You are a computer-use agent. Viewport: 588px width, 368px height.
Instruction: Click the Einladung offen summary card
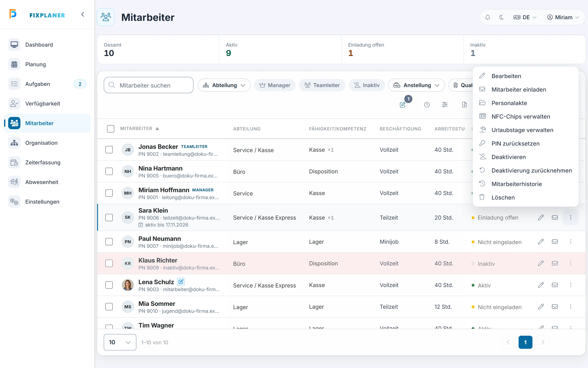pyautogui.click(x=402, y=49)
